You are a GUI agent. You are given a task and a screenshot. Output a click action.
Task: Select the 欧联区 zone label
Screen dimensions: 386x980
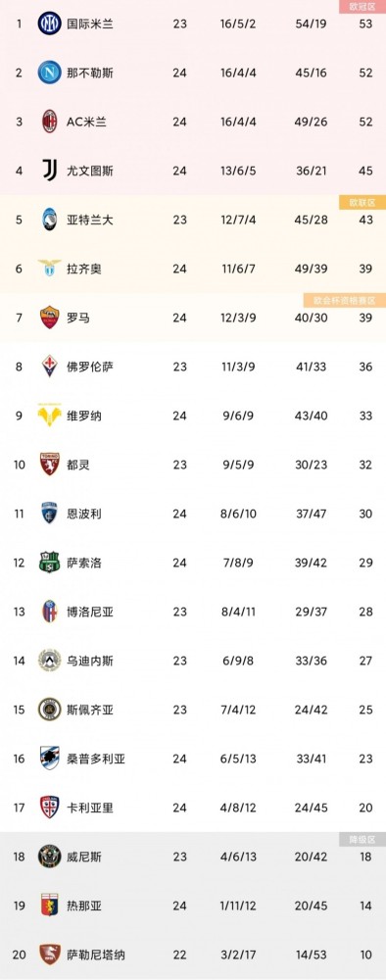click(x=362, y=203)
